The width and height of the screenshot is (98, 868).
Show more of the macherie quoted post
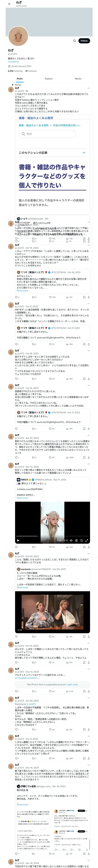[22, 587]
